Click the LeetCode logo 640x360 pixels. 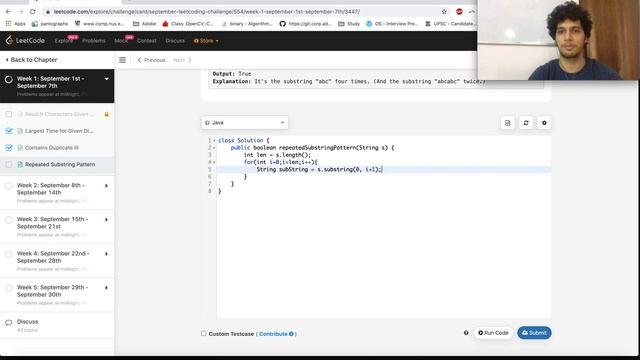pyautogui.click(x=25, y=40)
